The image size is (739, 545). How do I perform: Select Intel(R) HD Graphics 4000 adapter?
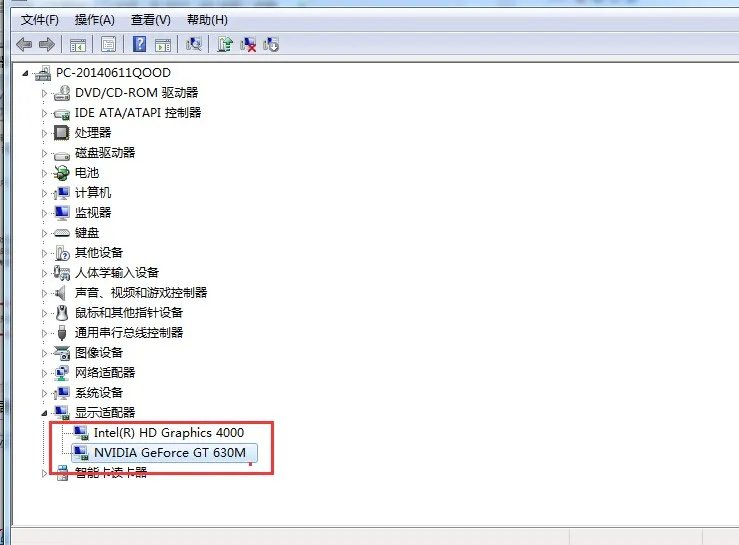click(x=169, y=433)
